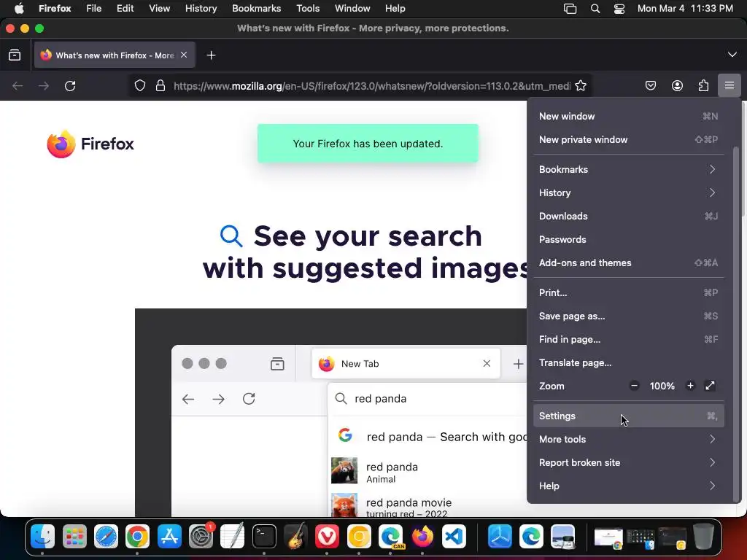
Task: Open the Firefox hamburger application menu button
Action: pos(729,86)
